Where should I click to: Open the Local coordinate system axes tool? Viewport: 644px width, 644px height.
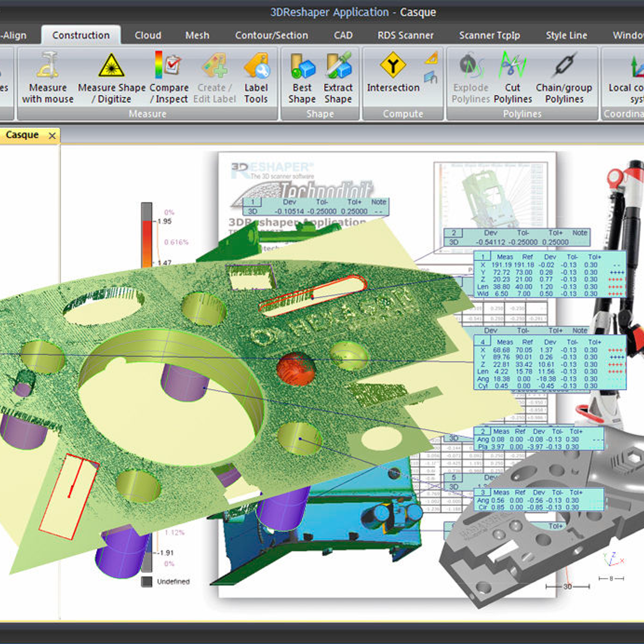(627, 78)
